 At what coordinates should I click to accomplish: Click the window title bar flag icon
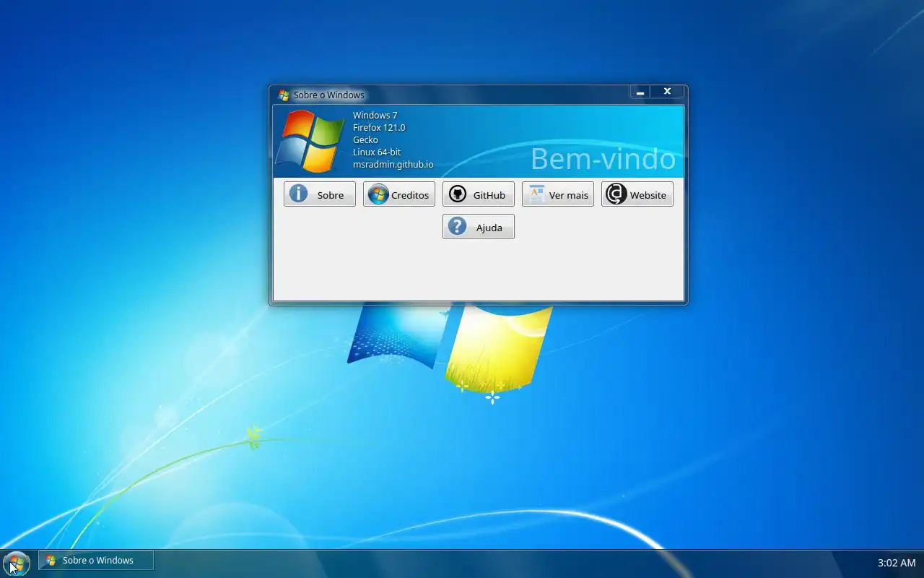coord(284,95)
